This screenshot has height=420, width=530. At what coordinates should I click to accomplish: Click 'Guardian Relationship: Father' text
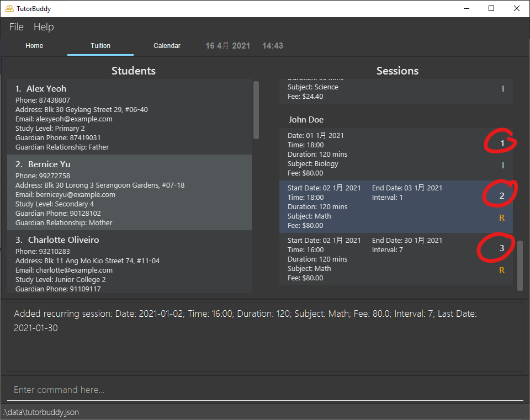click(x=62, y=147)
